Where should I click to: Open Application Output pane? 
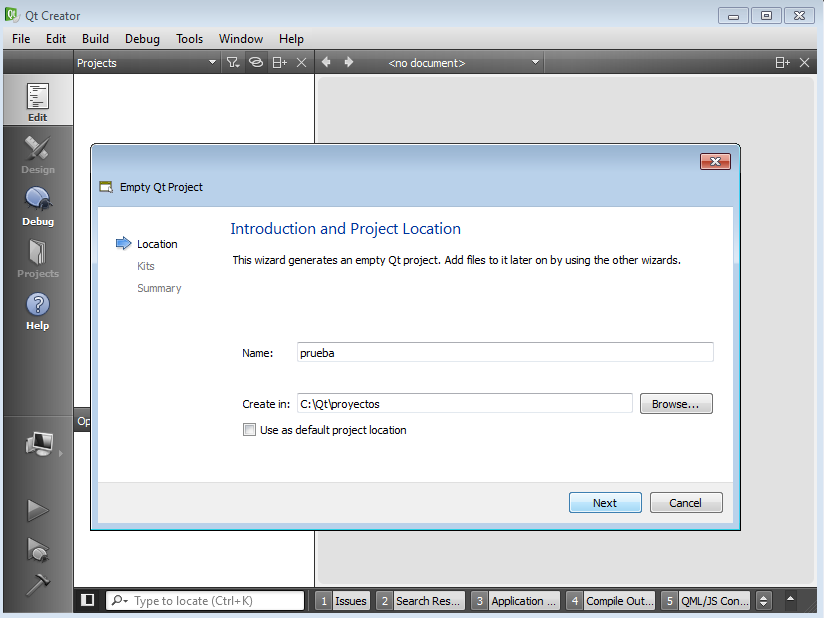click(x=516, y=601)
